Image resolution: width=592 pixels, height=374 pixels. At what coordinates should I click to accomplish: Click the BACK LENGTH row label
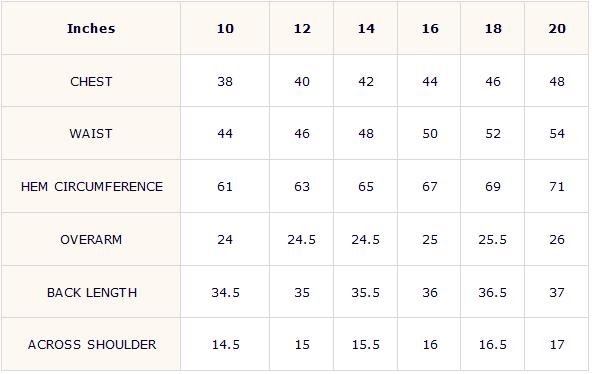(92, 292)
